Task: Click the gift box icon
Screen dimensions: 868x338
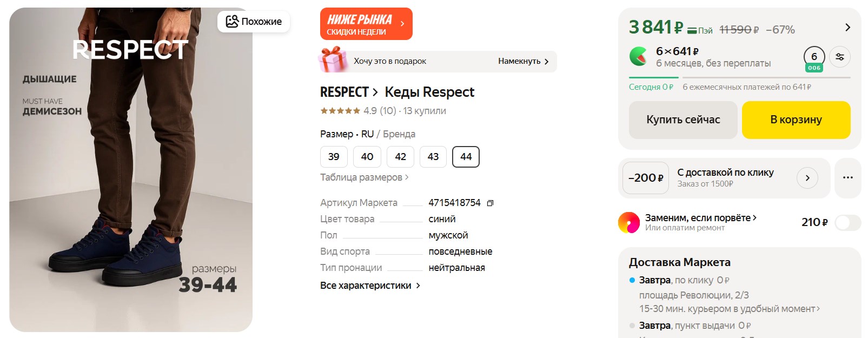Action: pyautogui.click(x=333, y=60)
